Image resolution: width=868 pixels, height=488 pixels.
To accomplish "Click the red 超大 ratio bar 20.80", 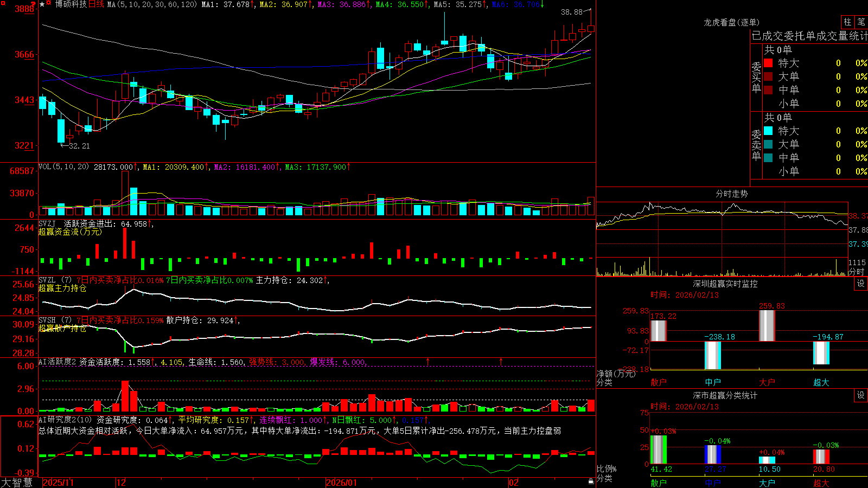I will 821,457.
